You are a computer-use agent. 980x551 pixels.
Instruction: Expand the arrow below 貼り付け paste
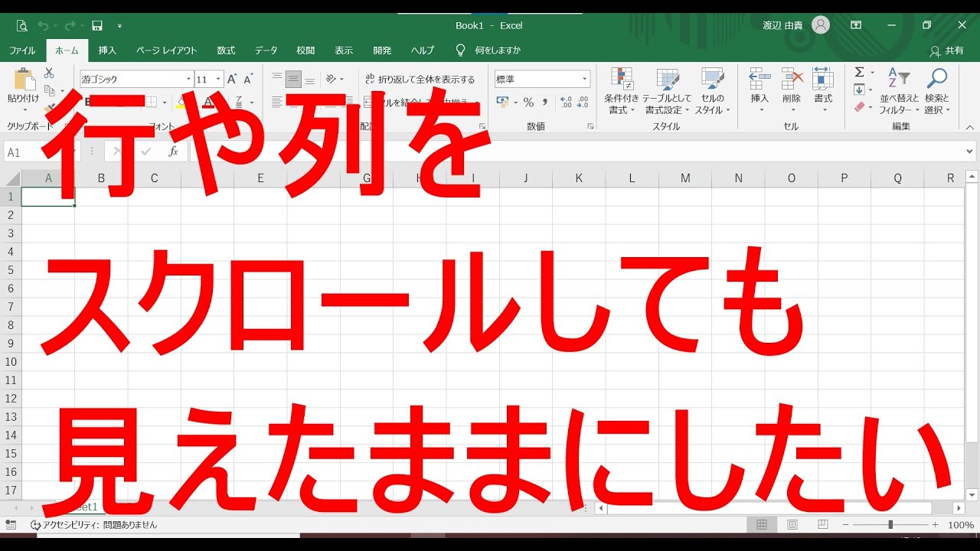(24, 109)
